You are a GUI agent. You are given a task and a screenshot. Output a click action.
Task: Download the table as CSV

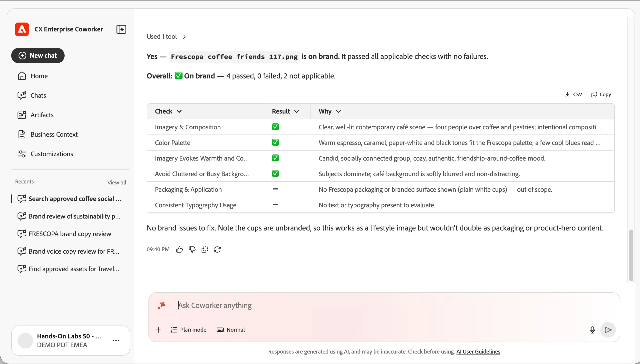click(x=573, y=95)
